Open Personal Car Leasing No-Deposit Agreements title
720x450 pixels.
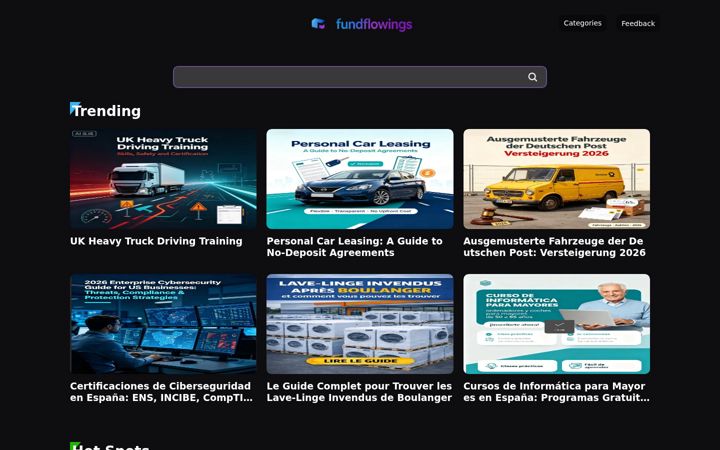(354, 247)
